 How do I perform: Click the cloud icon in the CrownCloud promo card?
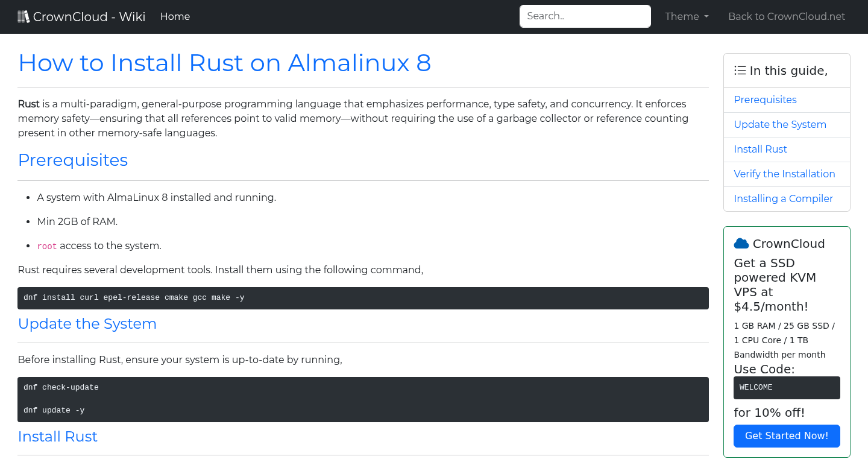pos(741,243)
